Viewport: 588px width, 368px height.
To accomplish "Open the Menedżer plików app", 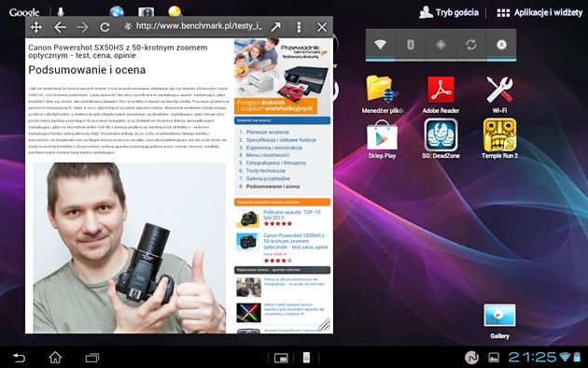I will (382, 93).
